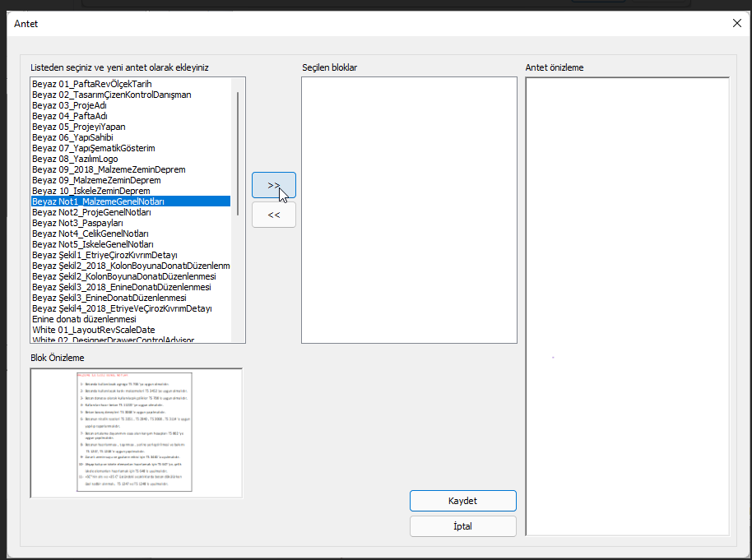The width and height of the screenshot is (752, 560).
Task: Click the >> add block button
Action: [x=274, y=185]
